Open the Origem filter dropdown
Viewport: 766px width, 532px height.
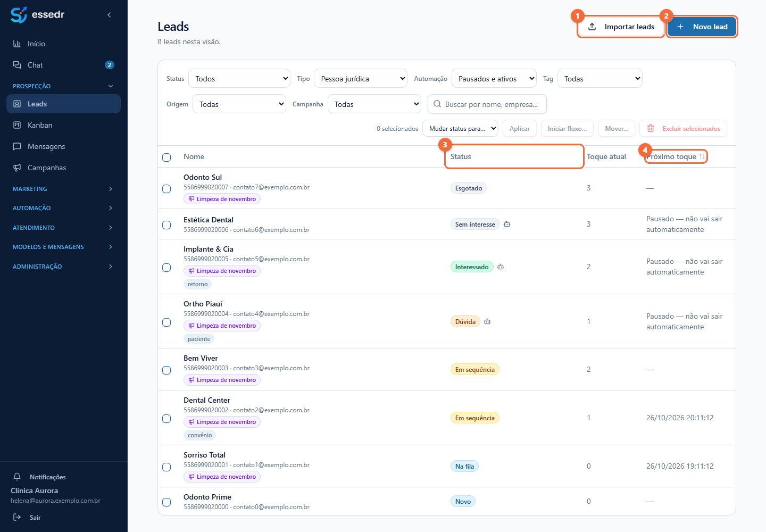click(239, 104)
